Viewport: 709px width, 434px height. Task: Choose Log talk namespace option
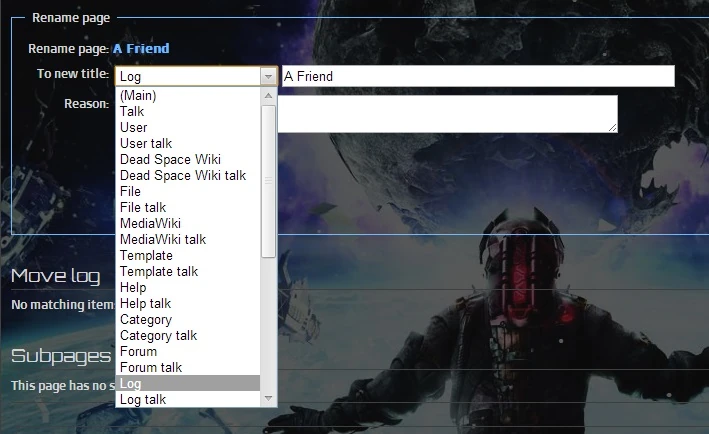[188, 400]
